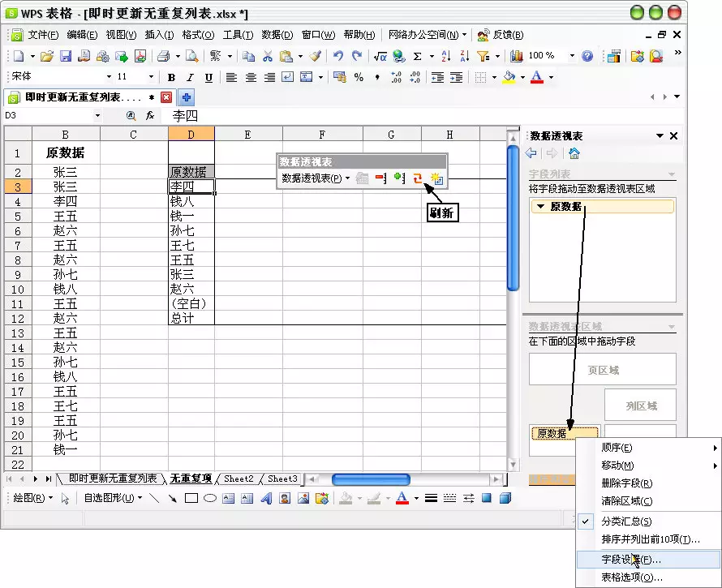722x588 pixels.
Task: Align text right
Action: pos(269,77)
